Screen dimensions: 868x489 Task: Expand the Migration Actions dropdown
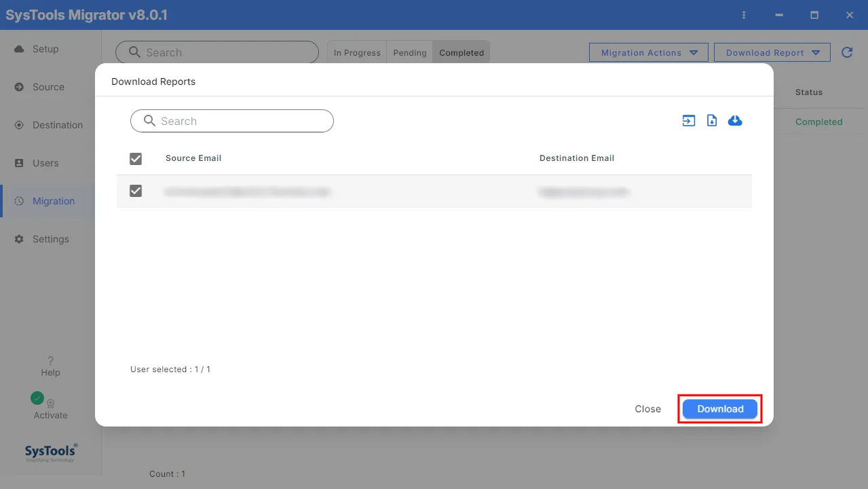(x=649, y=52)
